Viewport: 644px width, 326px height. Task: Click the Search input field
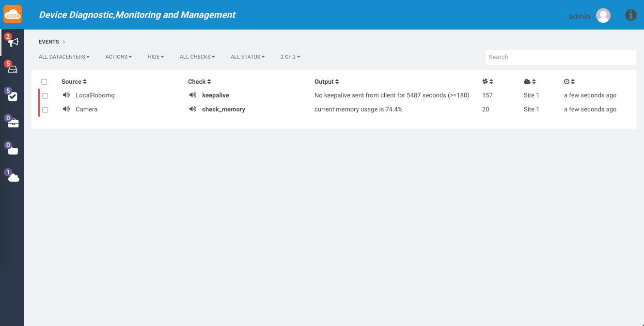561,57
